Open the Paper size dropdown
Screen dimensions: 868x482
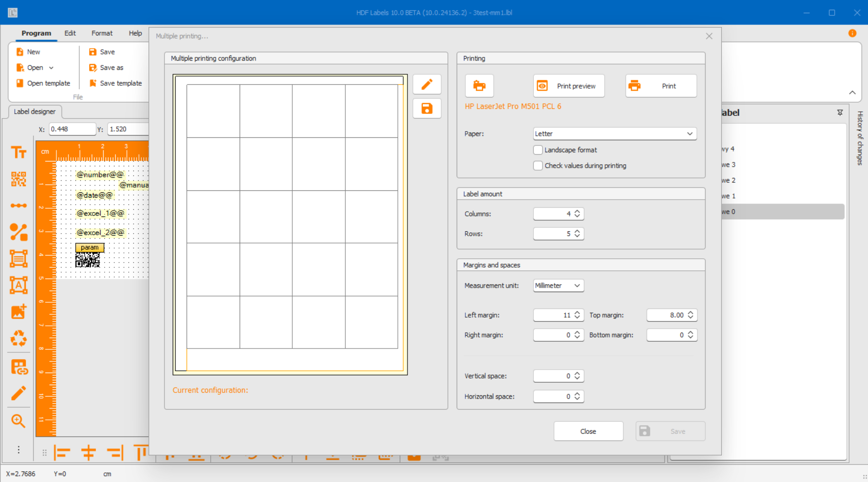pos(614,134)
